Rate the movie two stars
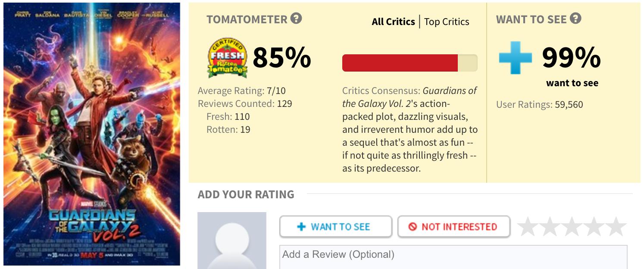This screenshot has height=269, width=644. click(550, 227)
